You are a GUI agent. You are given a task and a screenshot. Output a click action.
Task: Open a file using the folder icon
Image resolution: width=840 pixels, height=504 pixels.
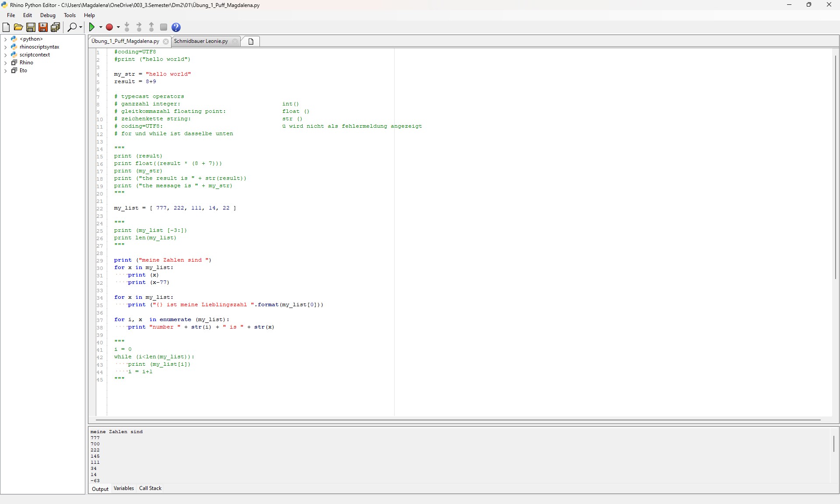18,27
